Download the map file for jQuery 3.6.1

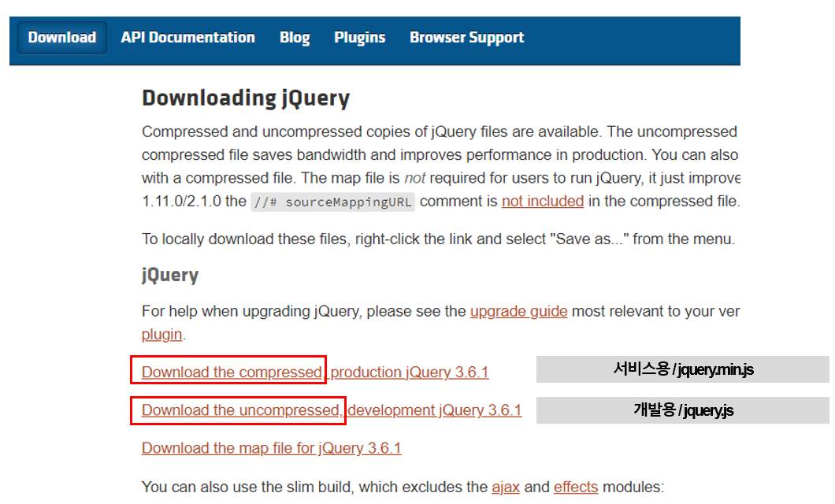(x=271, y=448)
